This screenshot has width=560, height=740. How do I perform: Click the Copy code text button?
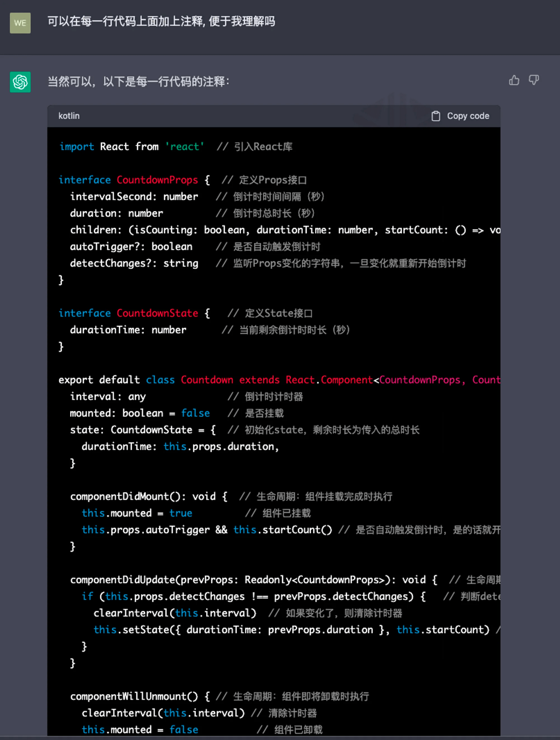[468, 116]
